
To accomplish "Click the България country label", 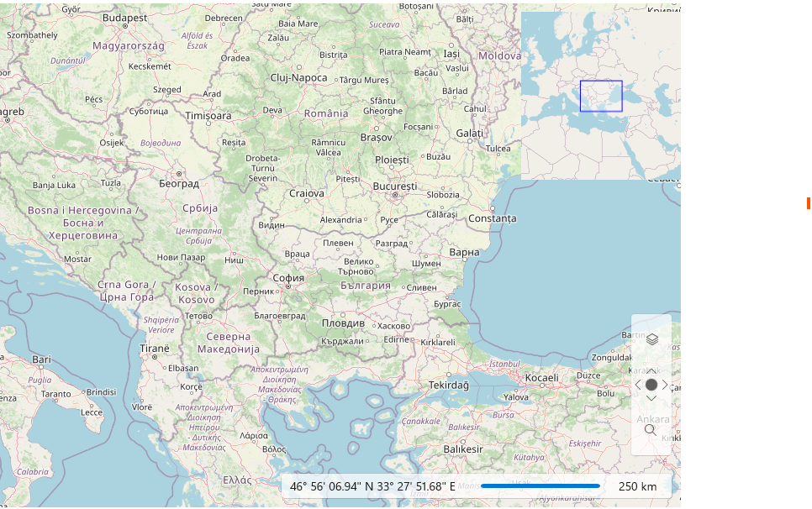I will [x=366, y=286].
